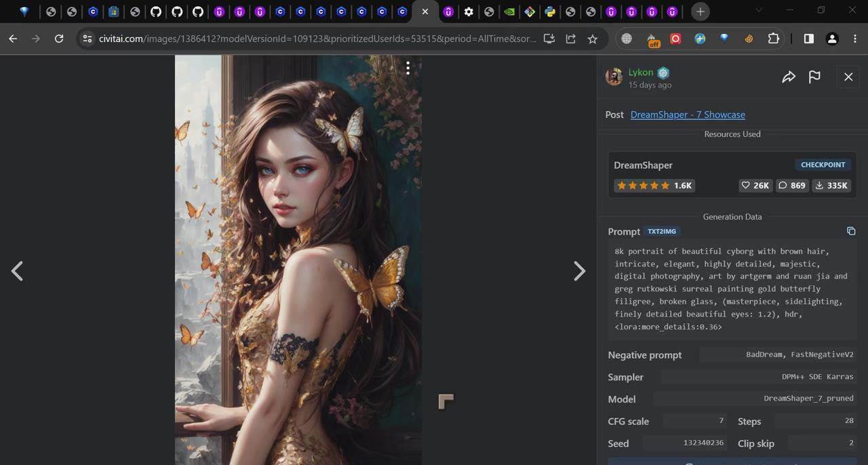Report the image via the flag icon
868x465 pixels.
pos(814,77)
